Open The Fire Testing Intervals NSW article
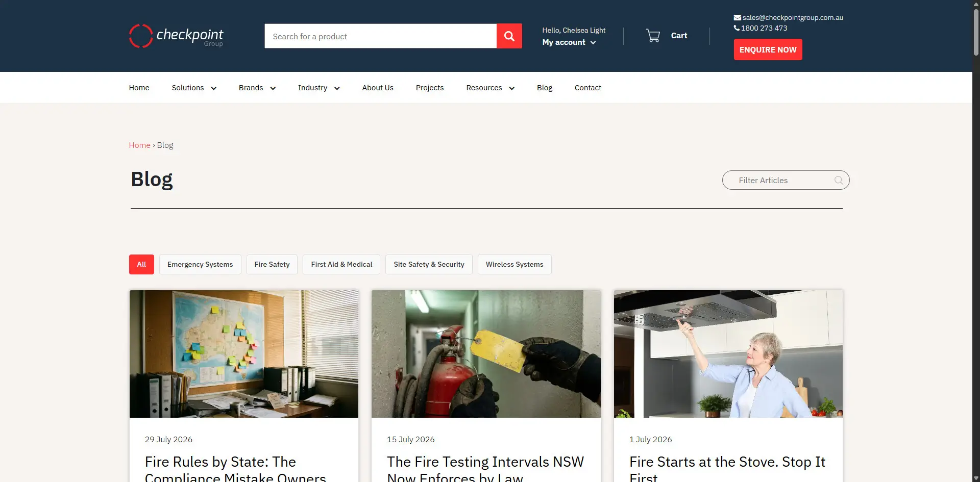Viewport: 980px width, 482px height. [x=485, y=469]
